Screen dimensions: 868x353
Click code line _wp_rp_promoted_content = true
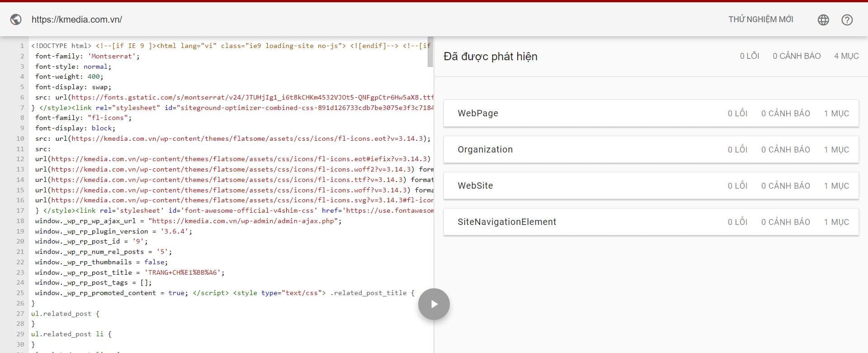click(x=112, y=293)
